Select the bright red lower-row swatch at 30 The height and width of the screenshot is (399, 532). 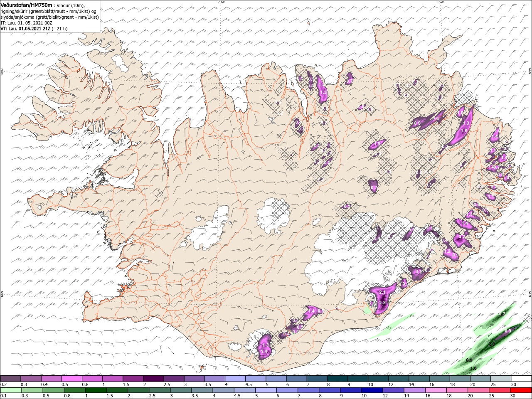(520, 390)
